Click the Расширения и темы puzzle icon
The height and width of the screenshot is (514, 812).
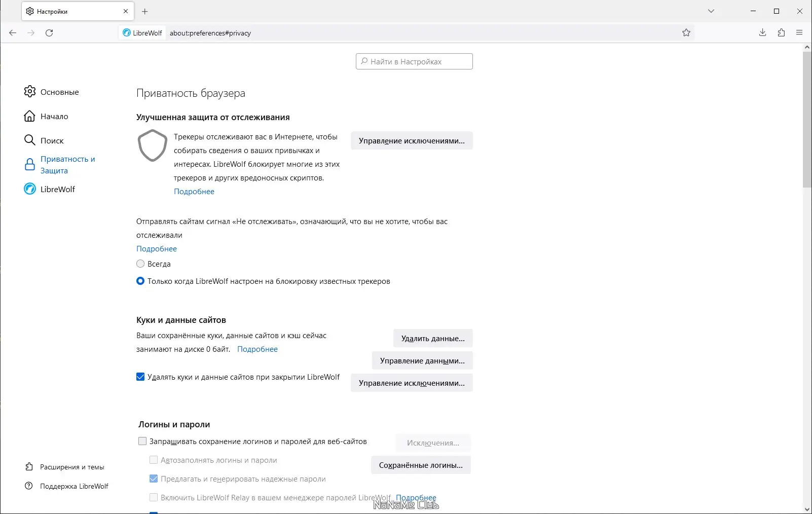(x=29, y=467)
